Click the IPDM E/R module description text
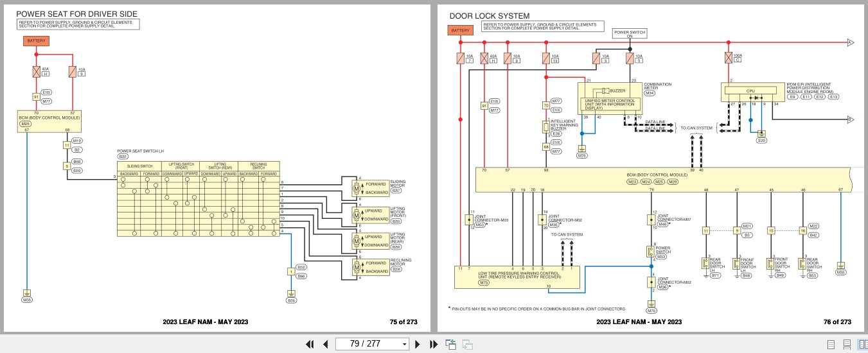 (x=812, y=88)
